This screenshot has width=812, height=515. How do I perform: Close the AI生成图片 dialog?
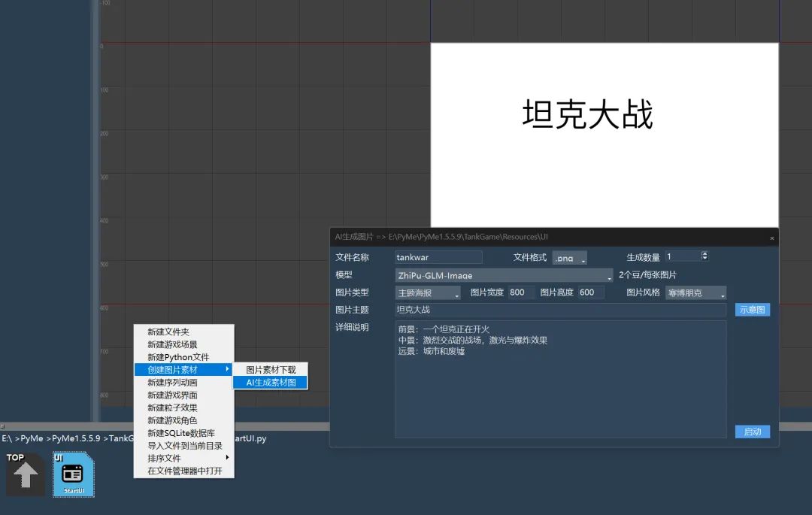point(771,238)
